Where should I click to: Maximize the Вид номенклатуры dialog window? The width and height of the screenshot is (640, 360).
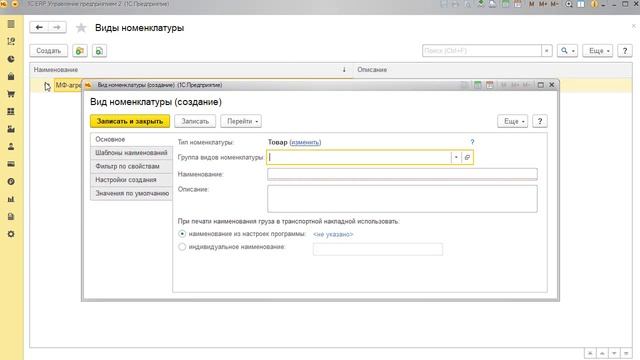(x=540, y=85)
